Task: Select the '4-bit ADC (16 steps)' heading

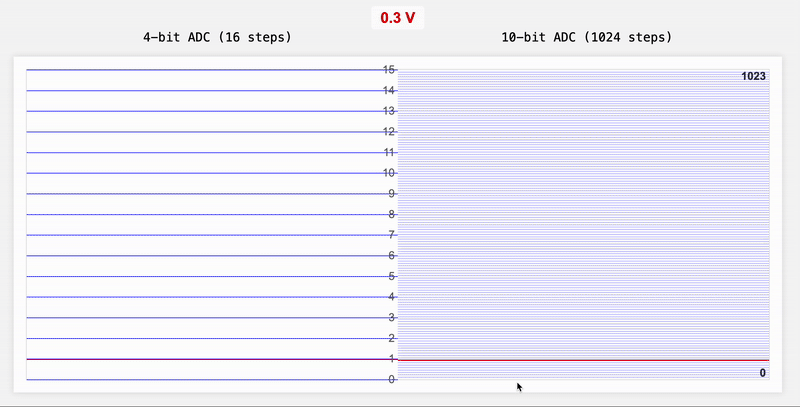Action: 217,37
